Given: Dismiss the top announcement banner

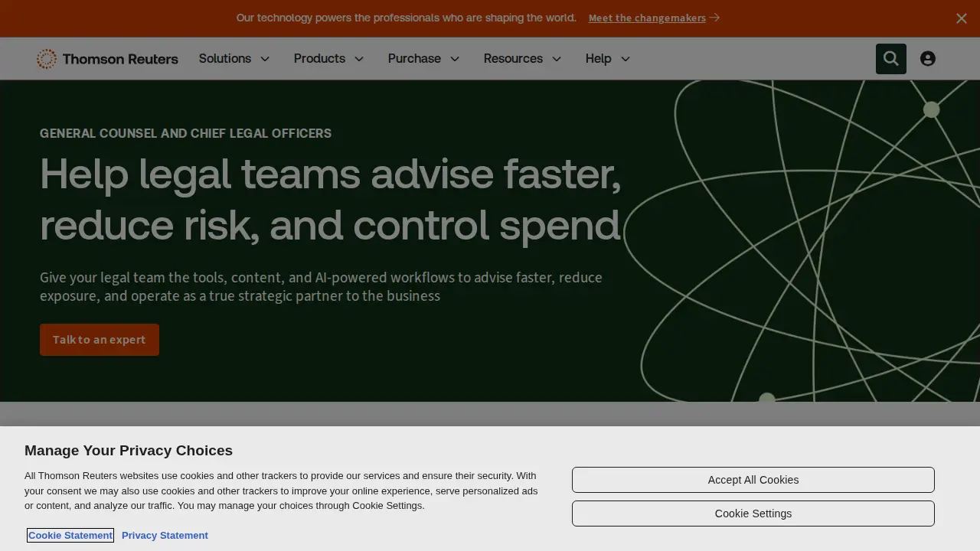Looking at the screenshot, I should [962, 18].
